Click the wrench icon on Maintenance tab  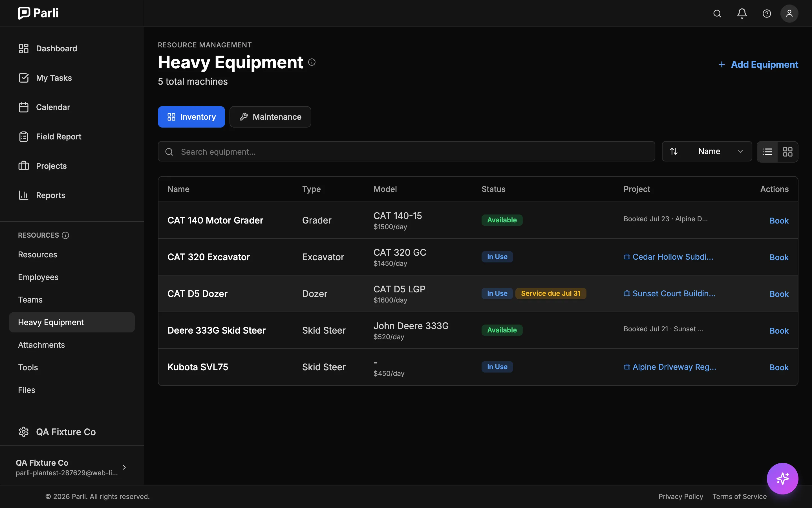point(244,117)
